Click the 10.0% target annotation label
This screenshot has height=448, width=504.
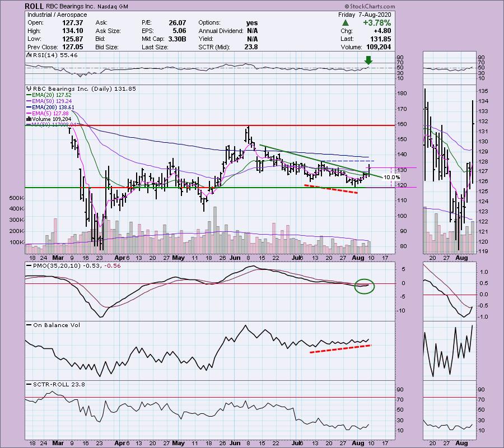pyautogui.click(x=391, y=177)
